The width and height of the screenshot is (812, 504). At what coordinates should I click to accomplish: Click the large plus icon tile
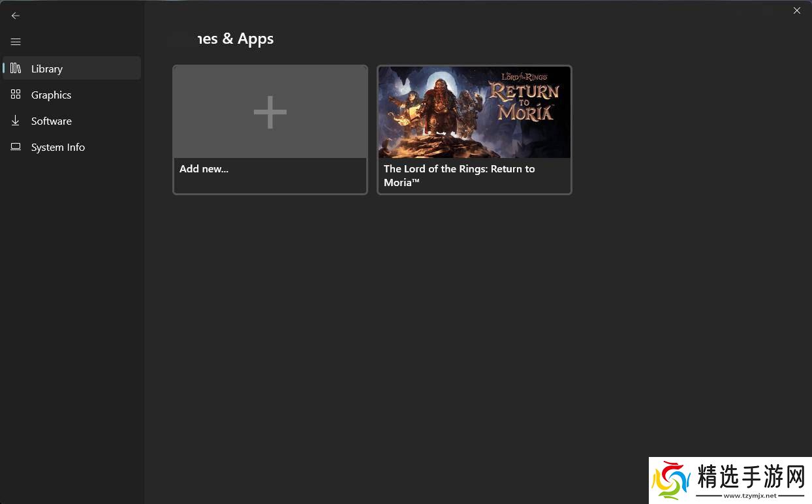[270, 112]
